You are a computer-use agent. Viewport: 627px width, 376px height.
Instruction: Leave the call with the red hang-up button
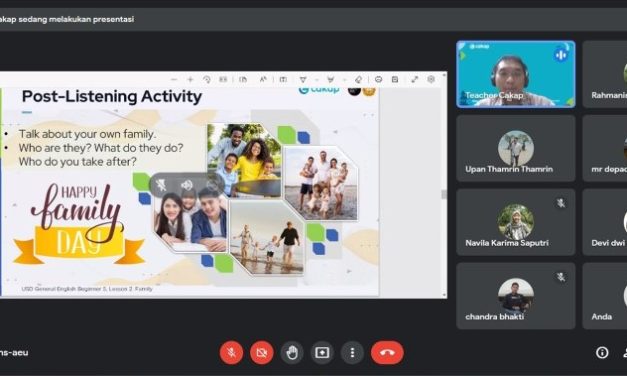pos(387,352)
